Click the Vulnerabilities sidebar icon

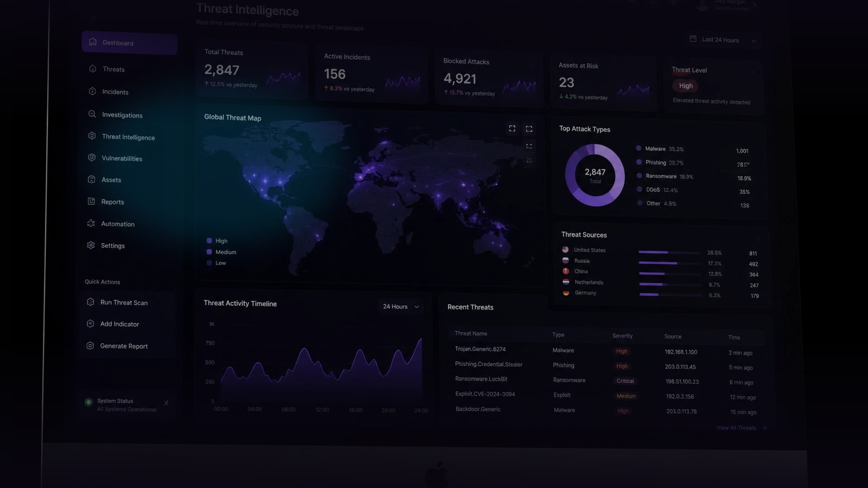[x=92, y=158]
